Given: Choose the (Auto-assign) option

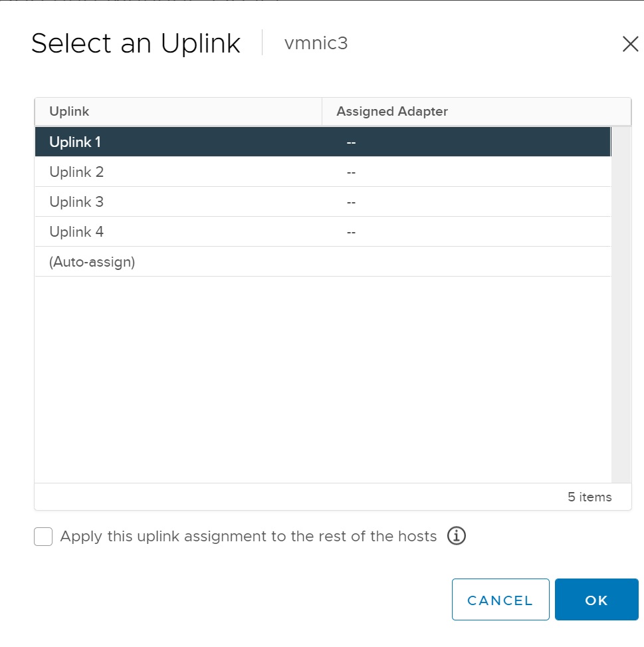Looking at the screenshot, I should click(92, 262).
